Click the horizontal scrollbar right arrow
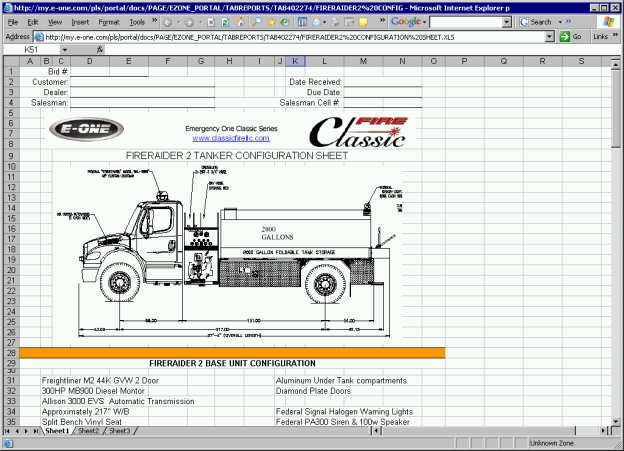 click(x=604, y=431)
